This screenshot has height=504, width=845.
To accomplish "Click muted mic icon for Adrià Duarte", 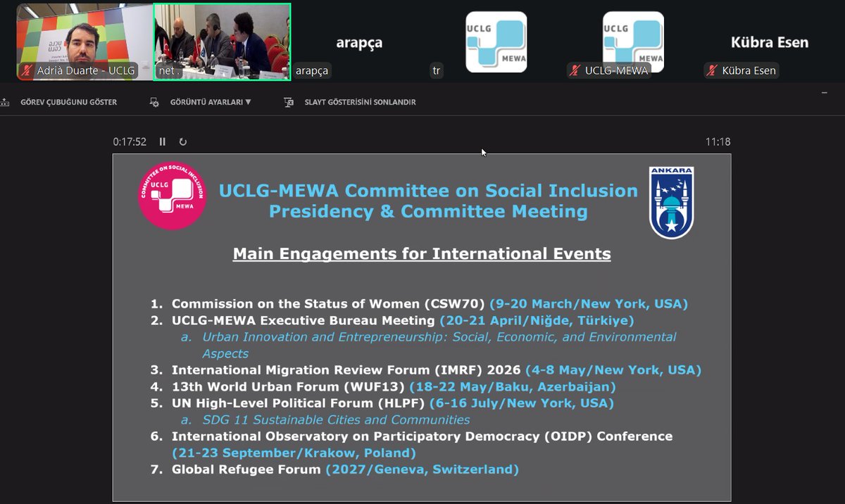I will (27, 70).
